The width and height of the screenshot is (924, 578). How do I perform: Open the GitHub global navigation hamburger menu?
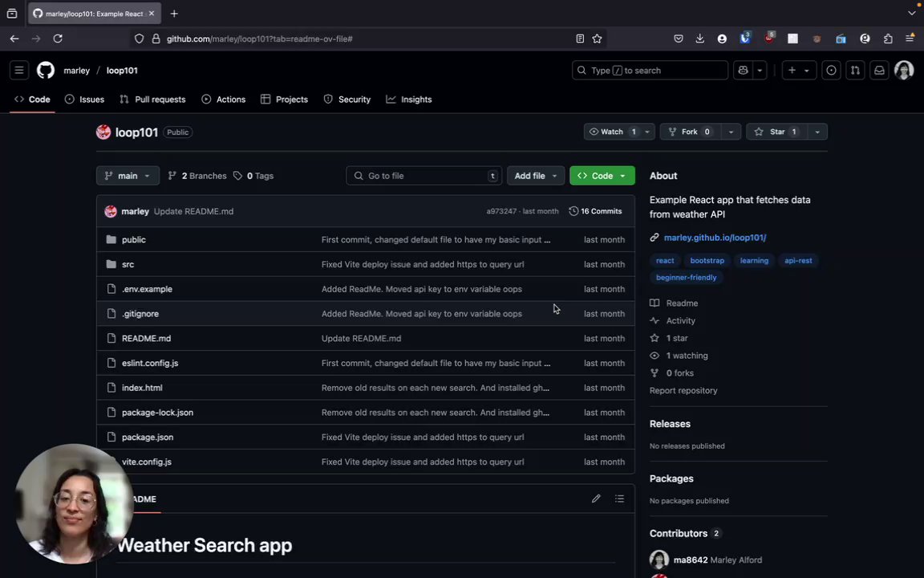[19, 70]
